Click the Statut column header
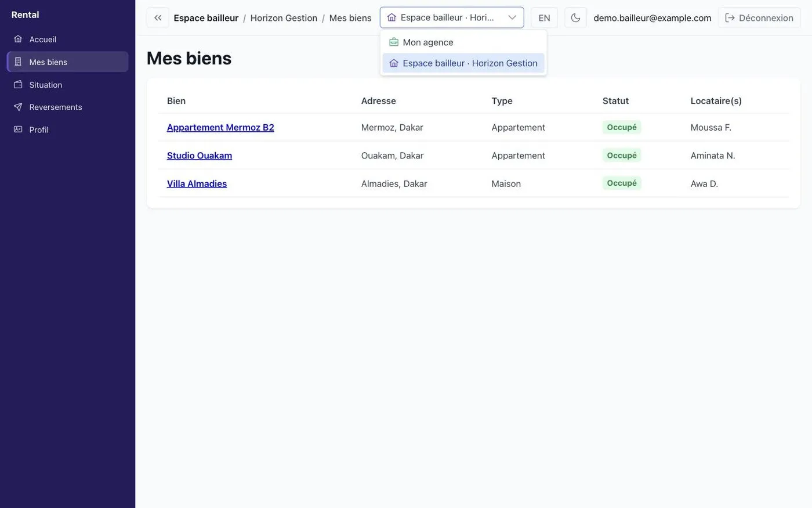Image resolution: width=812 pixels, height=508 pixels. coord(615,100)
